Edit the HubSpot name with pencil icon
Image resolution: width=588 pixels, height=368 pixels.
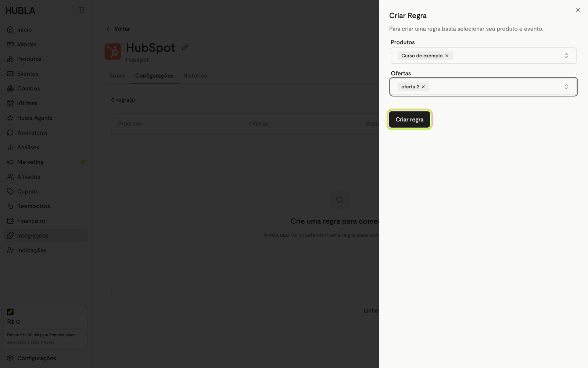coord(185,47)
